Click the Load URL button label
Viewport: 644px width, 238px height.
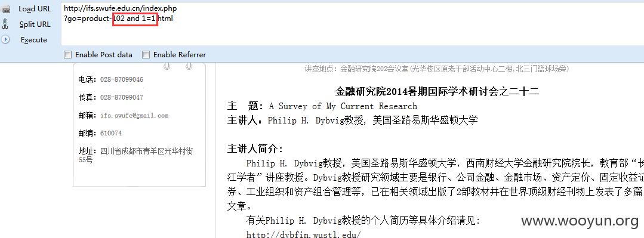tap(35, 9)
